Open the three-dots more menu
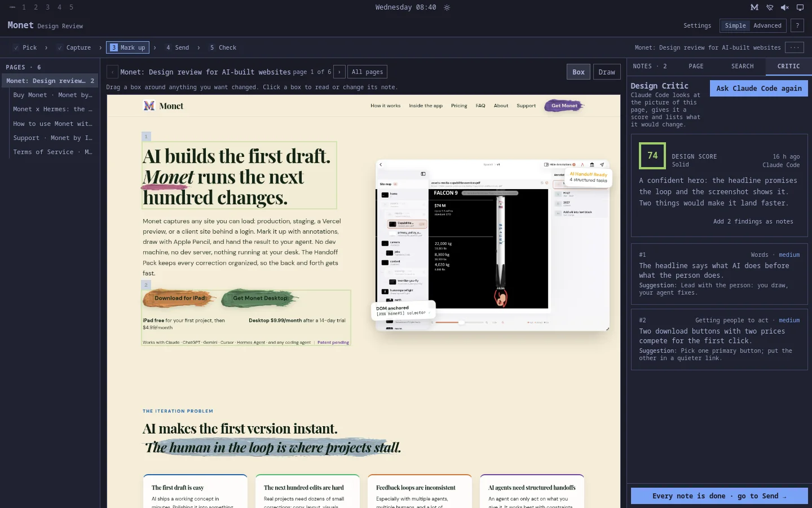Image resolution: width=812 pixels, height=508 pixels. pyautogui.click(x=795, y=47)
